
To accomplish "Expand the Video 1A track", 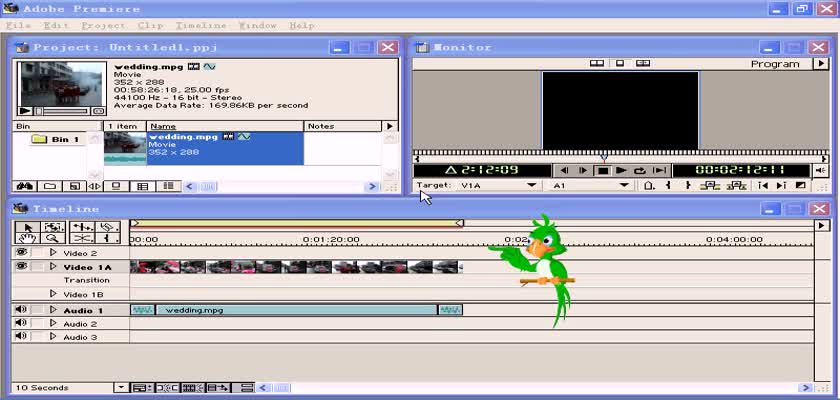I will [53, 266].
